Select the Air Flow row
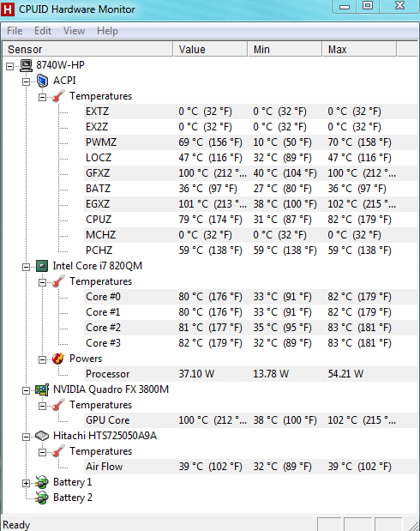Viewport: 420px width, 531px height. click(250, 467)
